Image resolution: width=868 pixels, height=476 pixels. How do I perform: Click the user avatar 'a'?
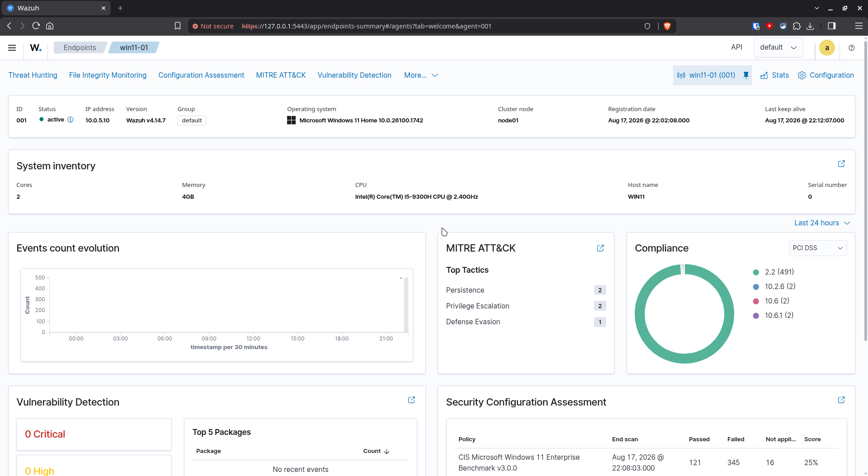click(827, 48)
